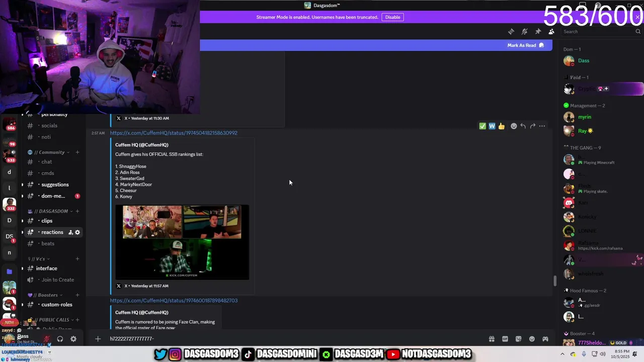Add channel to Boosters category plus

(x=77, y=295)
